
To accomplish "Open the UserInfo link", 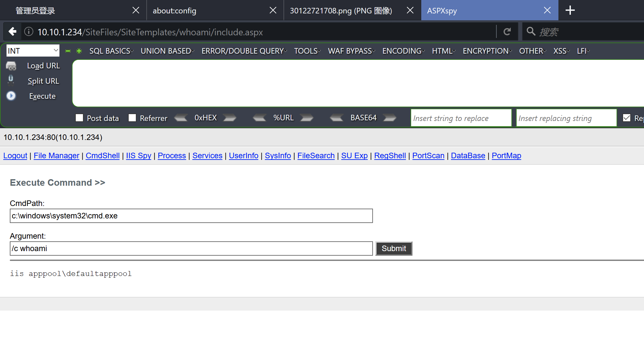I will [244, 156].
